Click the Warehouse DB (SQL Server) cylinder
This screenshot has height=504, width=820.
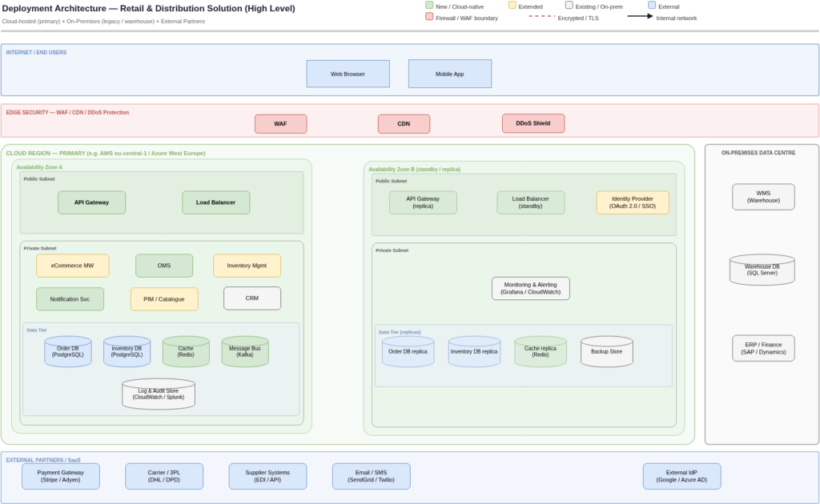762,270
